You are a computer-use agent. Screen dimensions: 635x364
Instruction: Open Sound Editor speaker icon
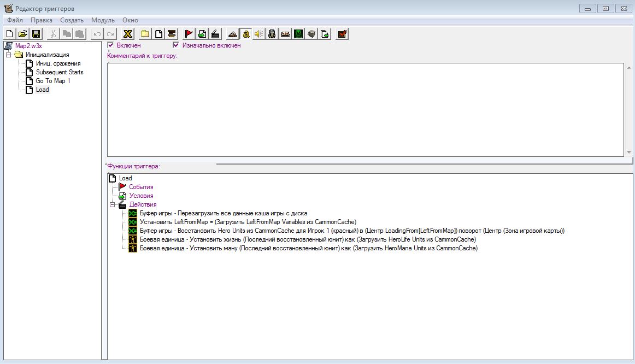(x=259, y=34)
